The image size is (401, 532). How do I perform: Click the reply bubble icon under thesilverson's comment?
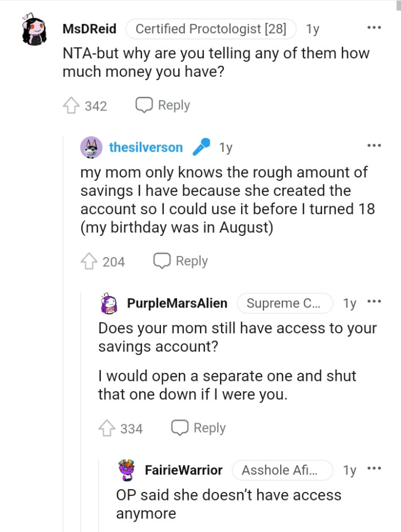[162, 261]
